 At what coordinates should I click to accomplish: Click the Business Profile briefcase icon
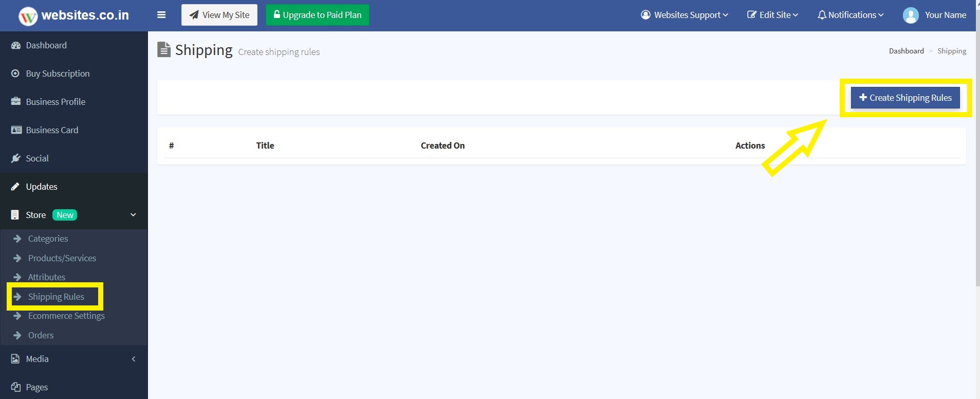(x=16, y=102)
